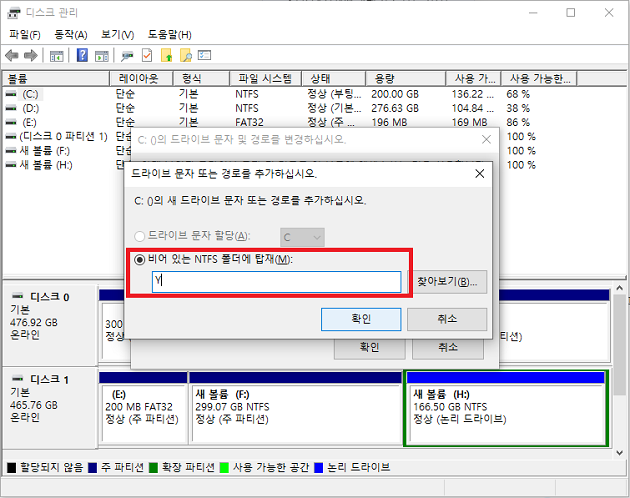Screen dimensions: 630x498
Task: Sort by the 용량 column header
Action: pos(406,79)
